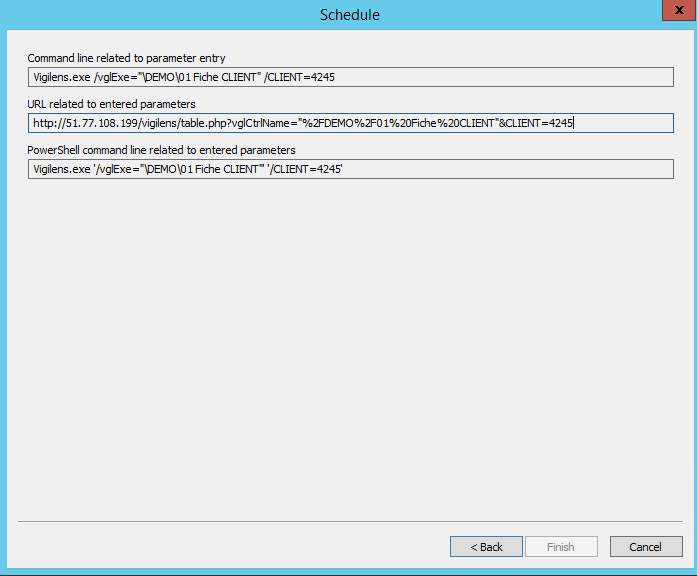Screen dimensions: 697x576
Task: Click the 'Command line related to parameter entry' label
Action: pyautogui.click(x=126, y=58)
